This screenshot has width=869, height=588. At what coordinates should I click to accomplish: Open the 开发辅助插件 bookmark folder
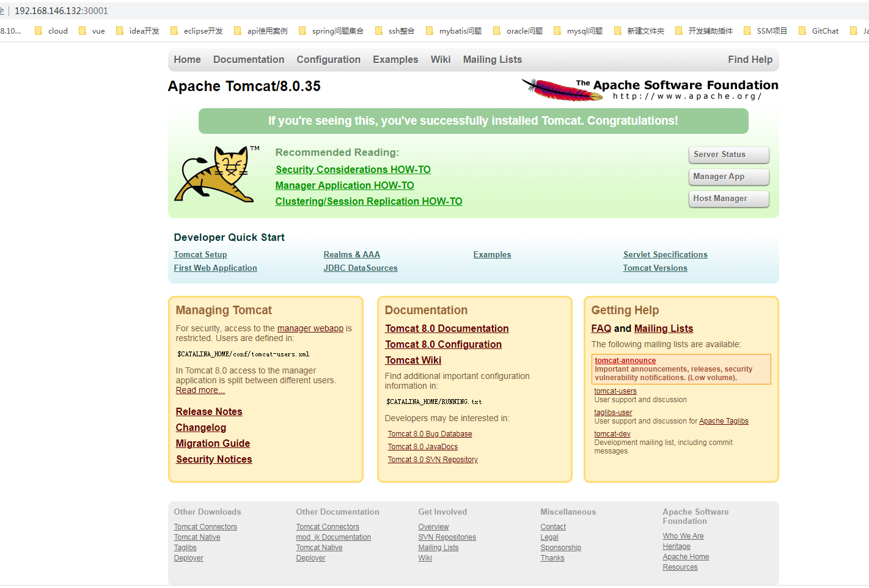click(704, 31)
